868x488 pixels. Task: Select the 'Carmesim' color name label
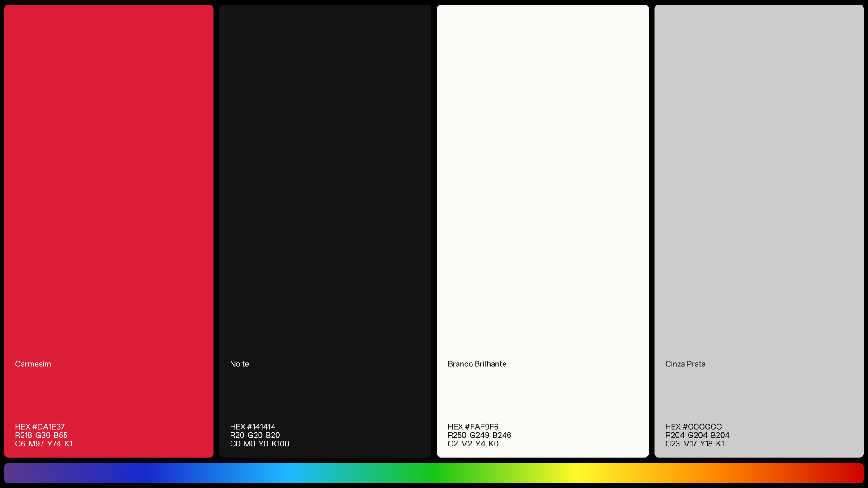click(33, 364)
